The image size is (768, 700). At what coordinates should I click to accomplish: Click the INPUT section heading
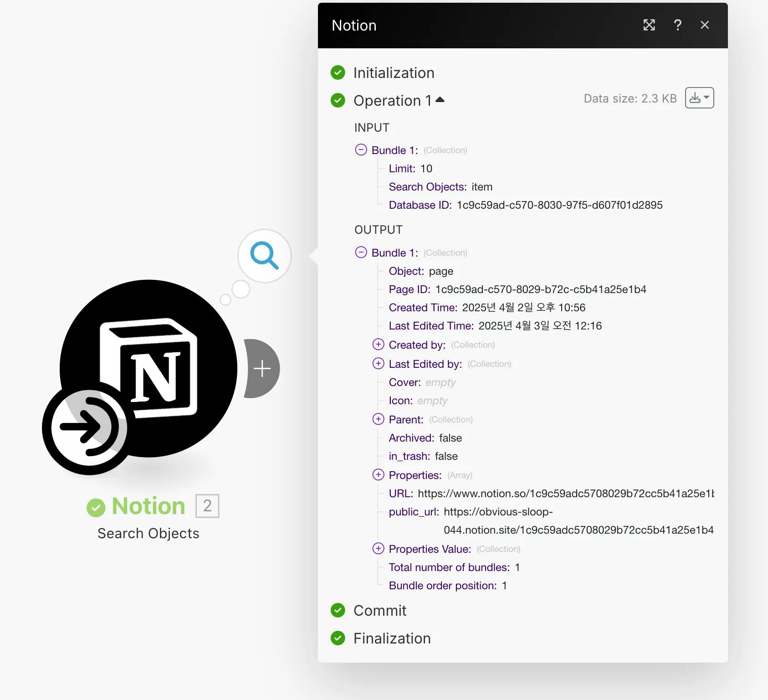click(x=372, y=128)
